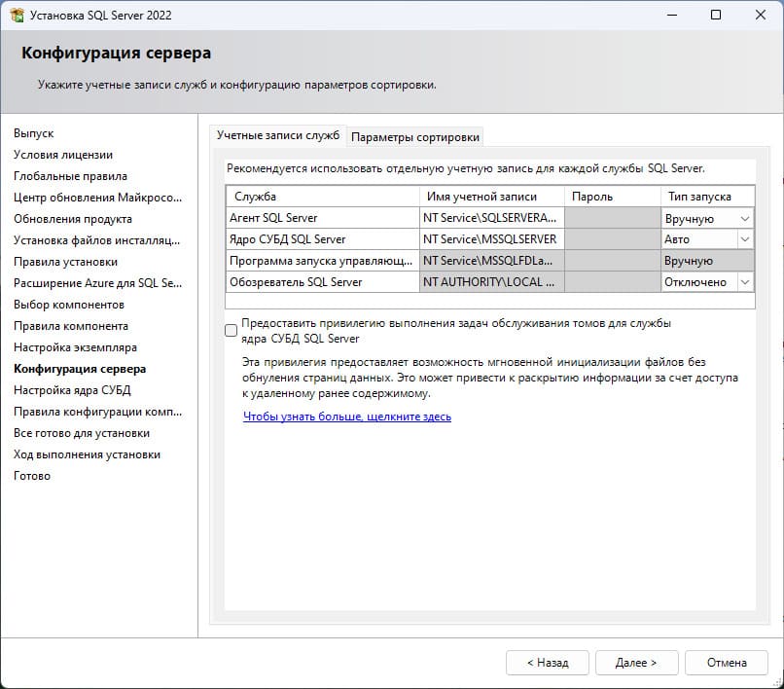
Task: Select the Агент SQL Server service row
Action: click(323, 218)
